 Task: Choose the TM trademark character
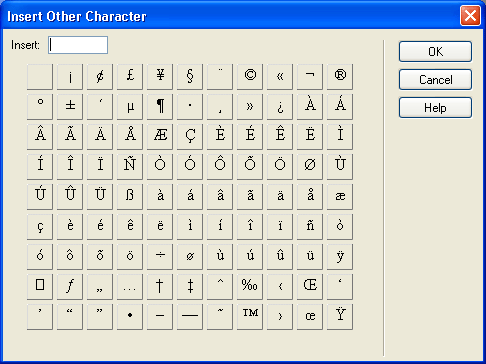(x=250, y=317)
